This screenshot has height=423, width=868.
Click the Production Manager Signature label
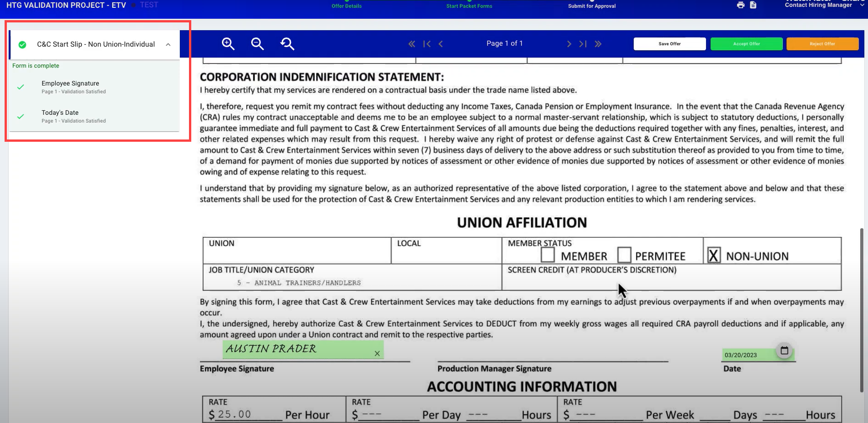coord(494,369)
